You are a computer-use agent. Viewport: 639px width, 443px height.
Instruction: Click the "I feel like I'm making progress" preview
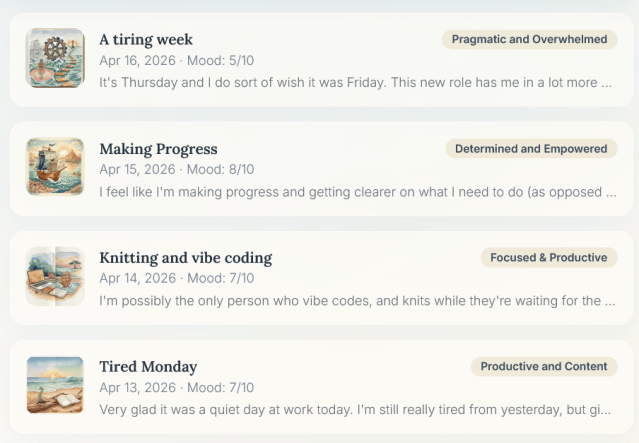point(355,192)
